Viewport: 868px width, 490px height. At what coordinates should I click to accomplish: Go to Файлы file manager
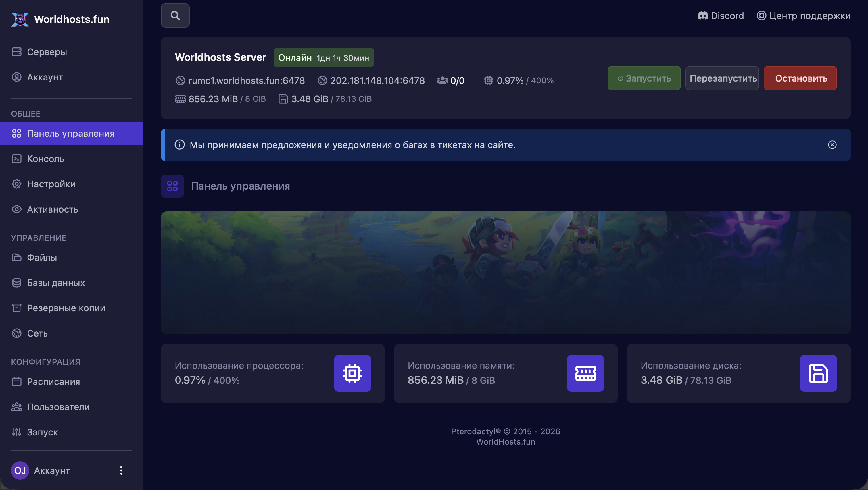[x=42, y=257]
